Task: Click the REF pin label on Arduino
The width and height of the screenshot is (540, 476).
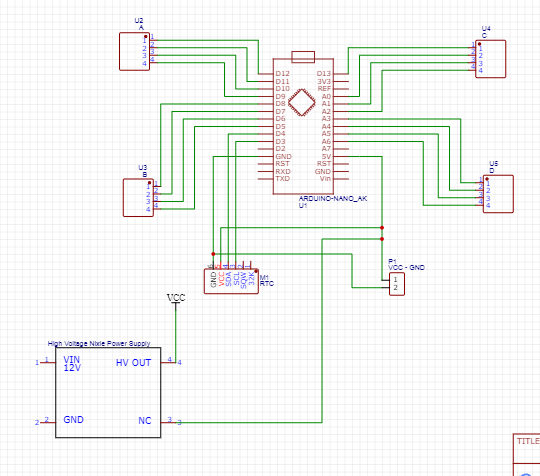Action: pos(324,89)
